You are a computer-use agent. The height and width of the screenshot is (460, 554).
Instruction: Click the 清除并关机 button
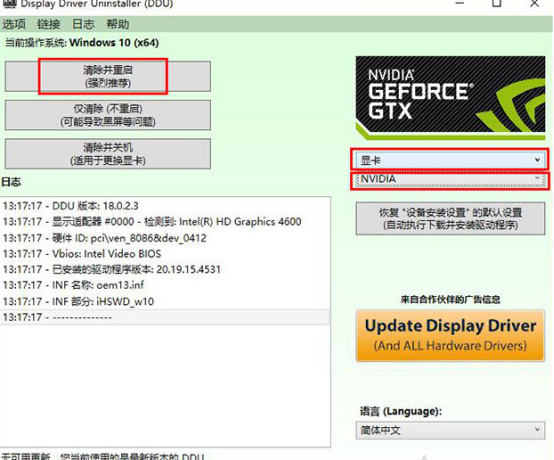click(108, 154)
